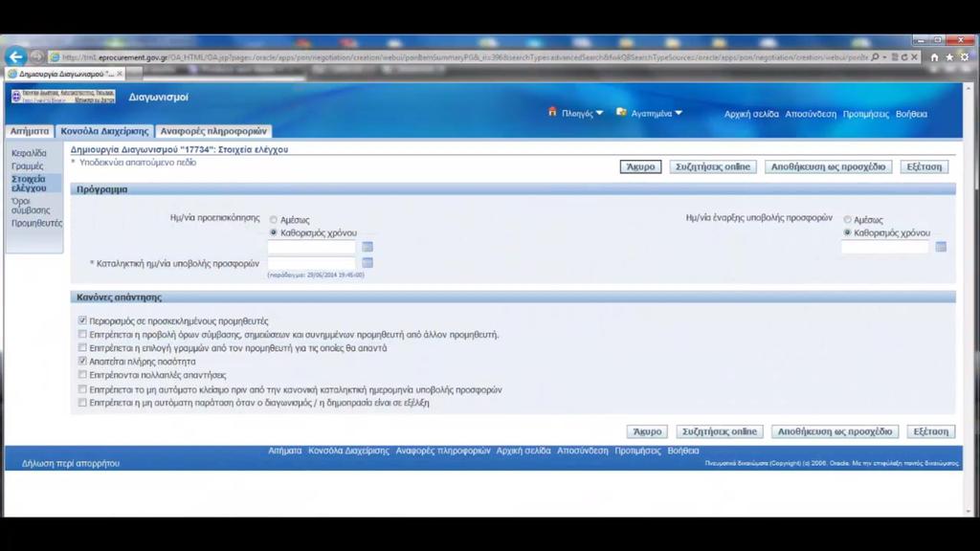The height and width of the screenshot is (551, 980).
Task: Toggle Επιτρέπεται η προβολή όρων σύμβασης checkbox
Action: (82, 334)
